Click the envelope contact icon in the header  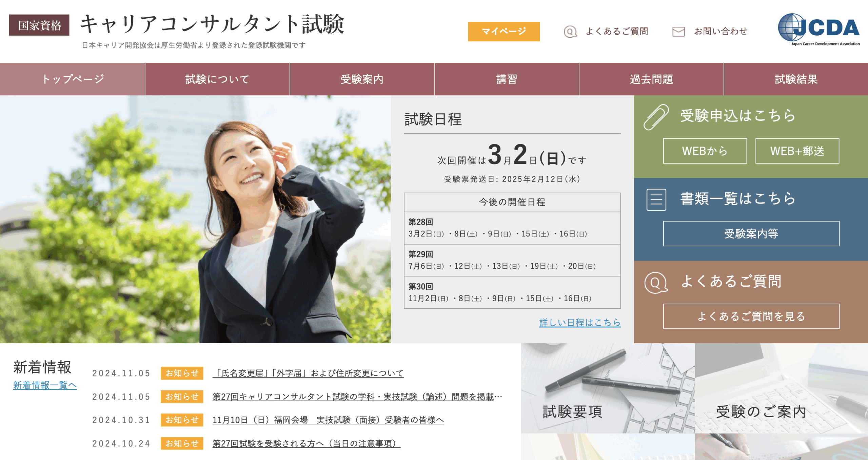pos(678,32)
